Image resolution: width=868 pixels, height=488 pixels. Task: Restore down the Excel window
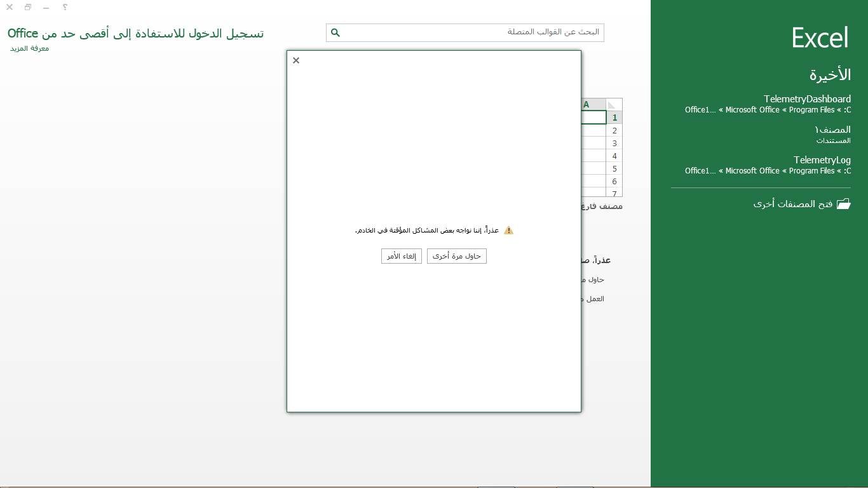click(x=28, y=8)
